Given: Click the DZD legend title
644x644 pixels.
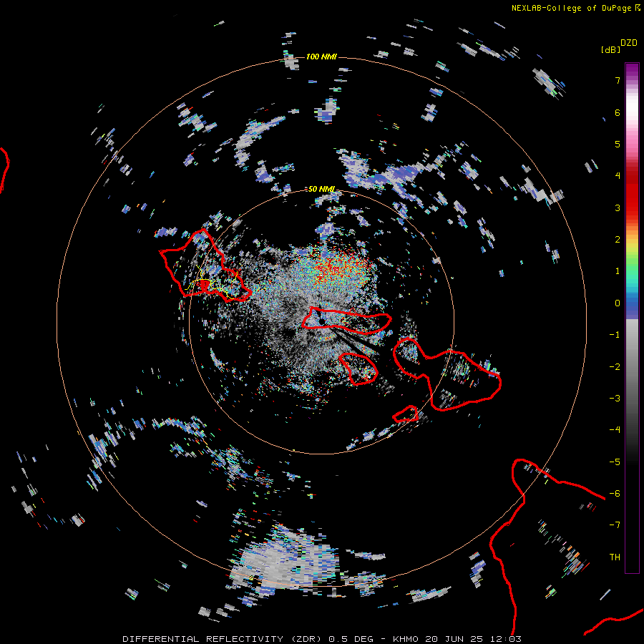Looking at the screenshot, I should [628, 43].
